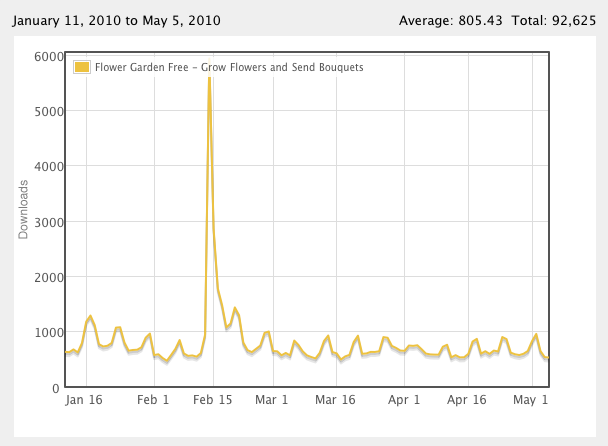Select the Mar 16 x-axis label
The height and width of the screenshot is (446, 608).
click(335, 400)
